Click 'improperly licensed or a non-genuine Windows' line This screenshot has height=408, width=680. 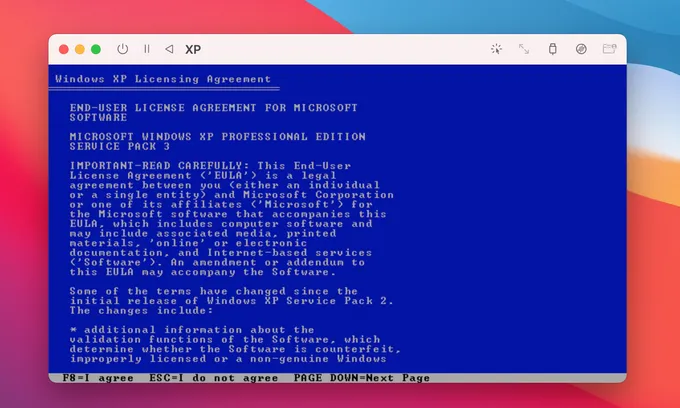click(x=228, y=359)
